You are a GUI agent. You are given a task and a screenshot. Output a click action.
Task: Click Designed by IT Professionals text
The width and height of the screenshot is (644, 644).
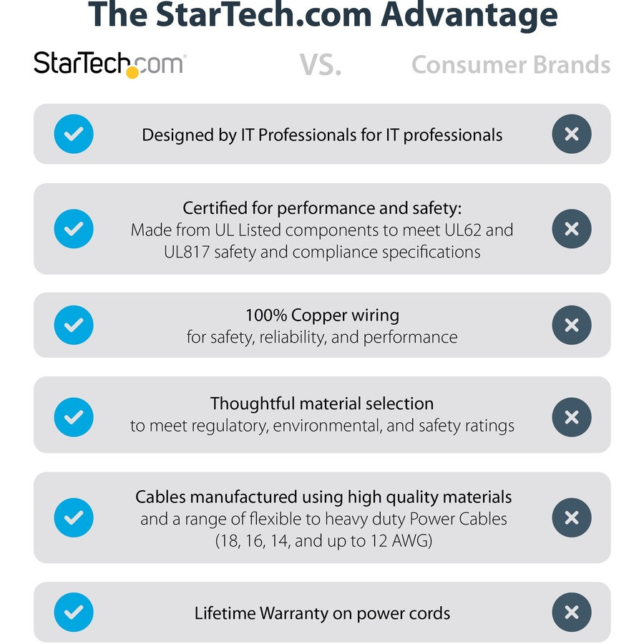[x=322, y=135]
